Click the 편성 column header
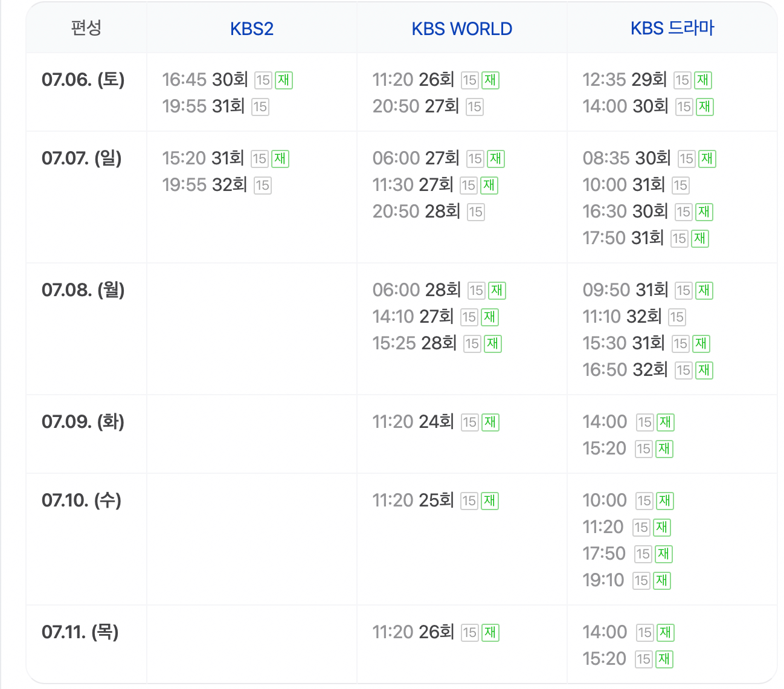784x689 pixels. pyautogui.click(x=86, y=28)
